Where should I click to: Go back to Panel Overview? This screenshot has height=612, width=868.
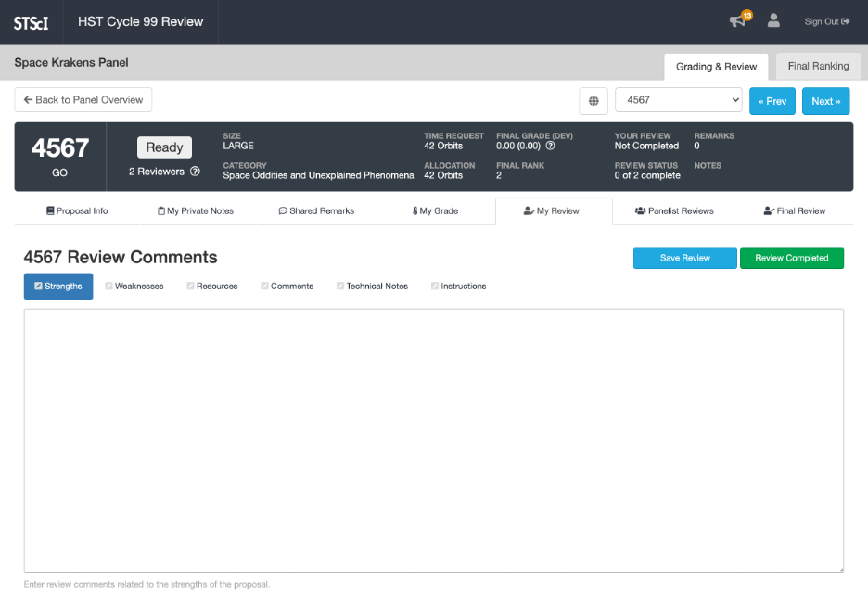tap(83, 100)
